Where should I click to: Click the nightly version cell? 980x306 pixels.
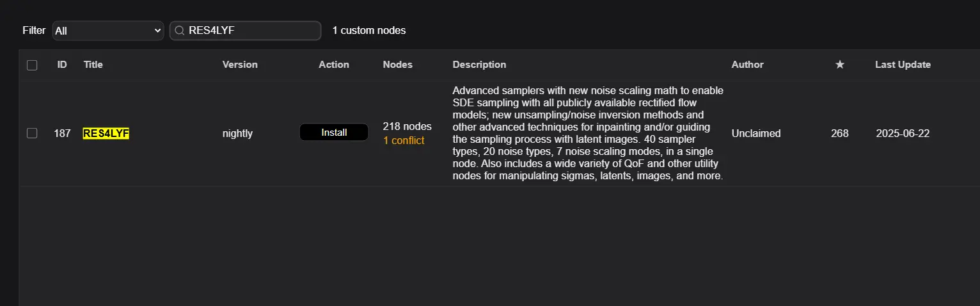(x=237, y=133)
